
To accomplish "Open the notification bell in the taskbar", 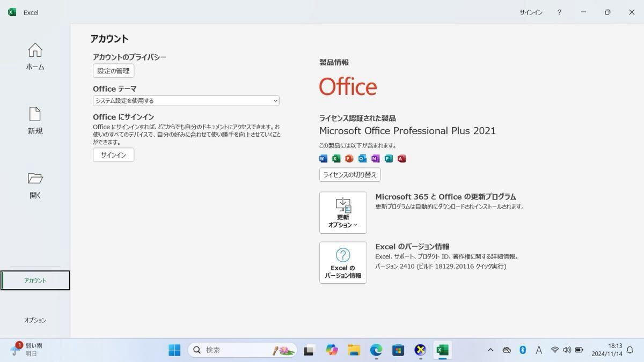I will (630, 350).
